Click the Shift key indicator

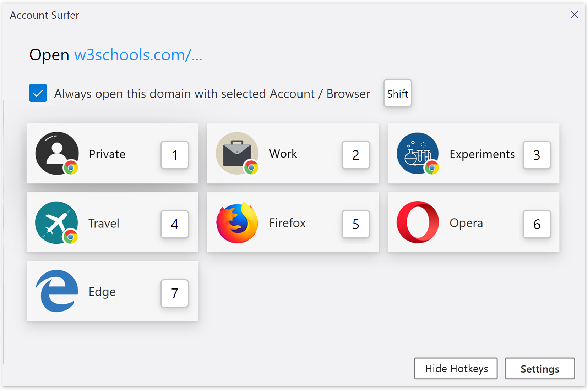click(397, 93)
